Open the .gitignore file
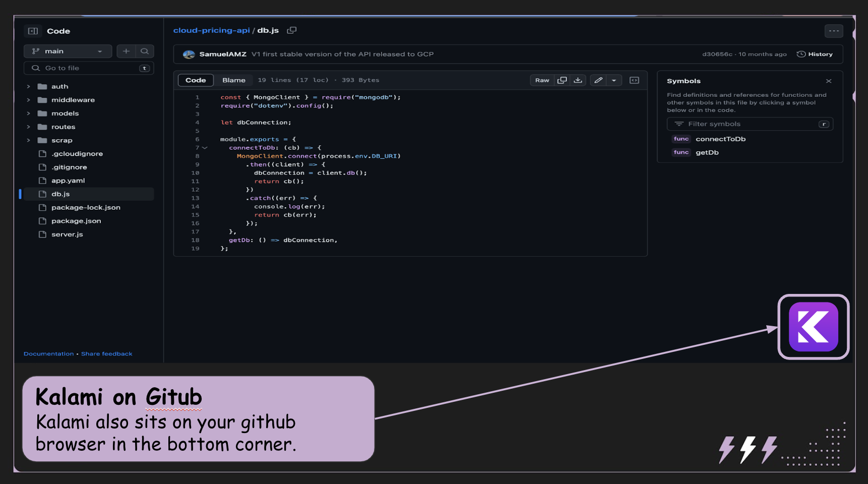 coord(69,167)
